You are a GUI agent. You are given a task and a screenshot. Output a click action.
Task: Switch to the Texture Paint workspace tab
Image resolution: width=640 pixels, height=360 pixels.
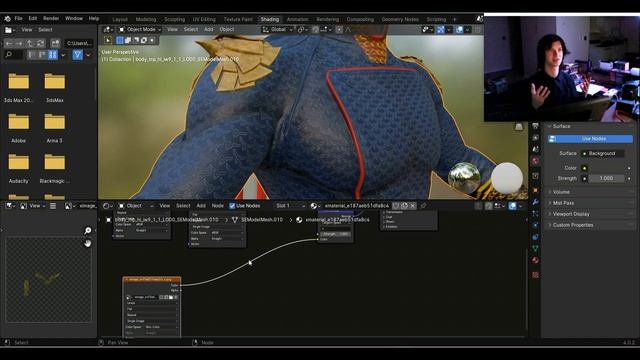click(238, 19)
